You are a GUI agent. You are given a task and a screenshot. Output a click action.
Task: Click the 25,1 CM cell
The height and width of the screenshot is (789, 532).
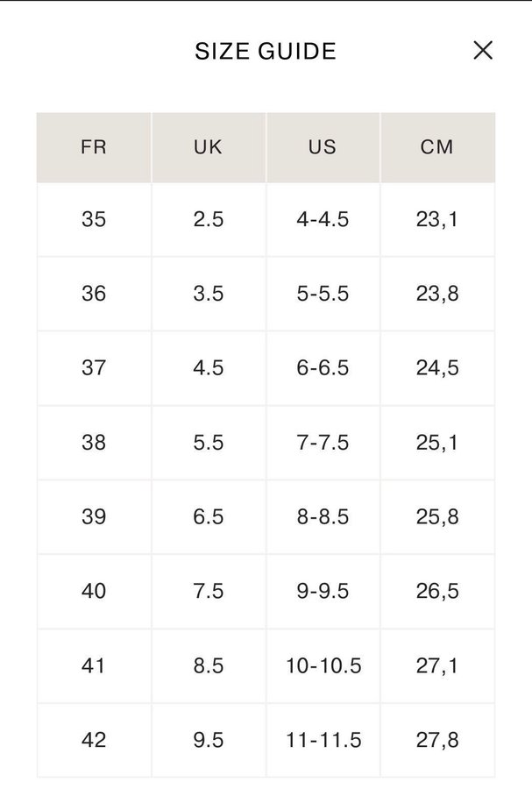pos(437,443)
